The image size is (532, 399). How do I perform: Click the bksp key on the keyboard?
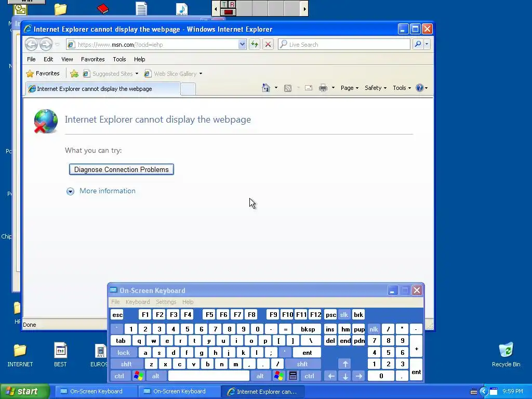(308, 329)
